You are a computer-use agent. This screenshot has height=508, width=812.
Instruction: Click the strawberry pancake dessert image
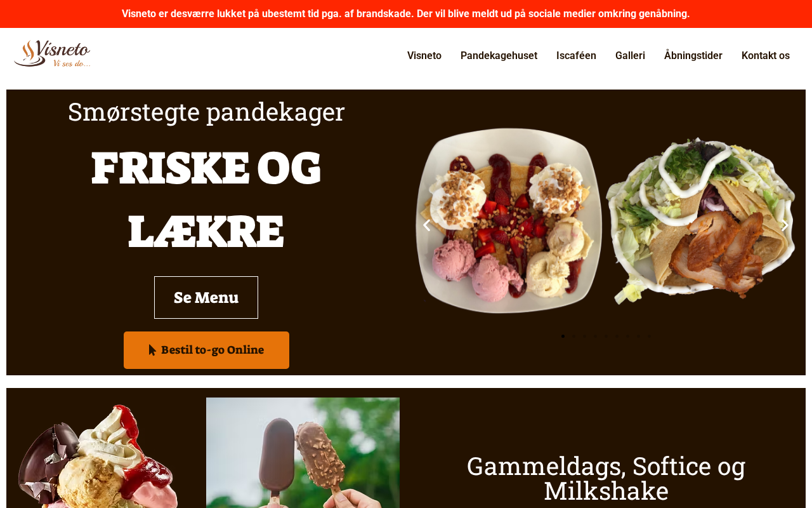tap(509, 221)
